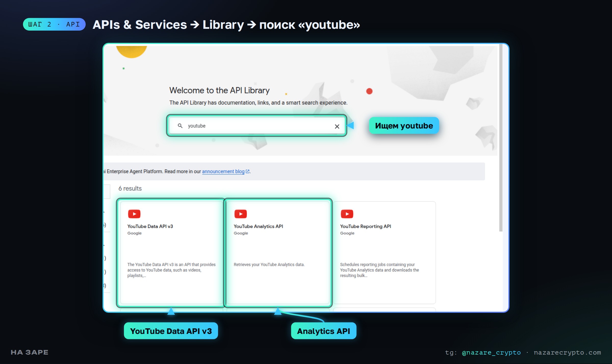Click YouTube Analytics API logo icon
The image size is (612, 364).
click(x=240, y=214)
